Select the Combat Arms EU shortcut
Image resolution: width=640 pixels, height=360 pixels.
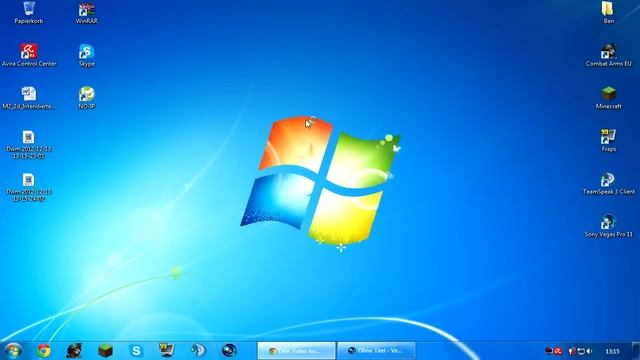point(608,55)
